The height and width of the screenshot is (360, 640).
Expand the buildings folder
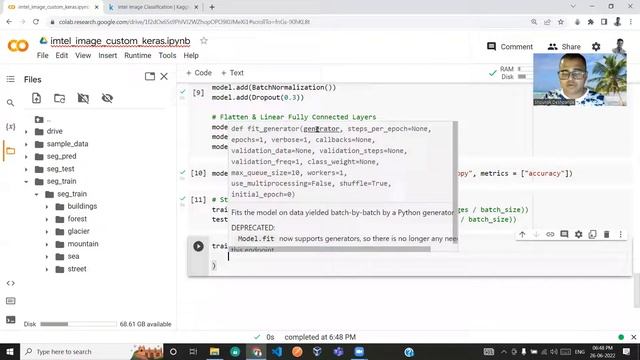(47, 207)
